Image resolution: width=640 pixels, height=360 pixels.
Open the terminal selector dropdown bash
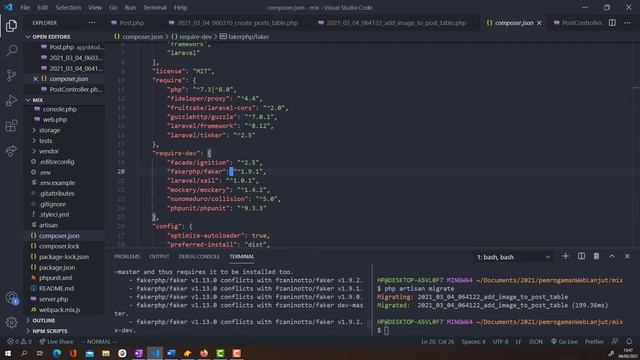[513, 257]
